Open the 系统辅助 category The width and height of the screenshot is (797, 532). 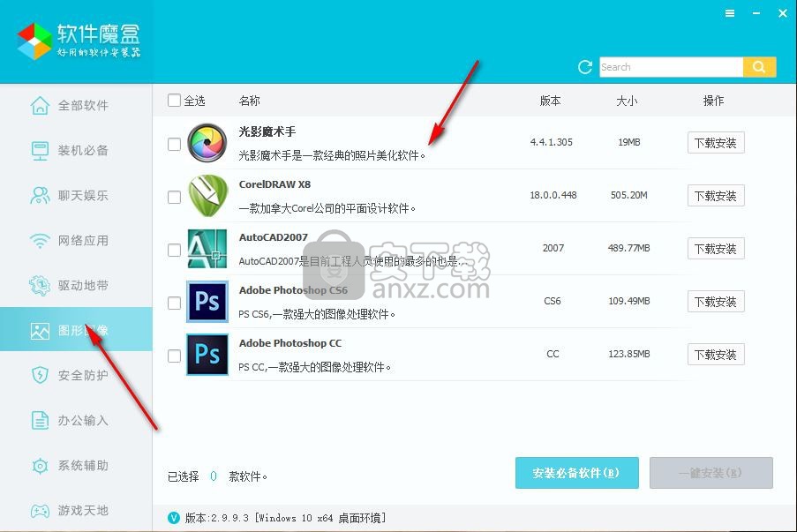click(76, 466)
